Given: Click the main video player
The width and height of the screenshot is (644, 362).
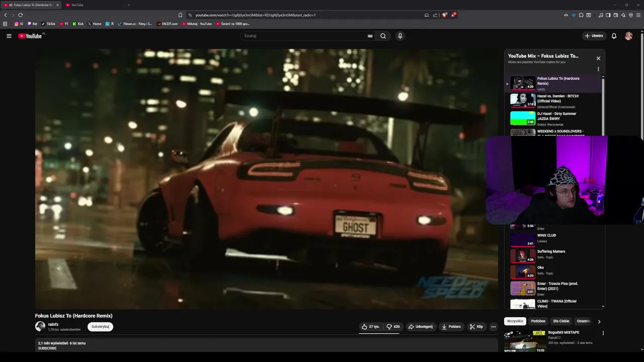Looking at the screenshot, I should point(267,178).
